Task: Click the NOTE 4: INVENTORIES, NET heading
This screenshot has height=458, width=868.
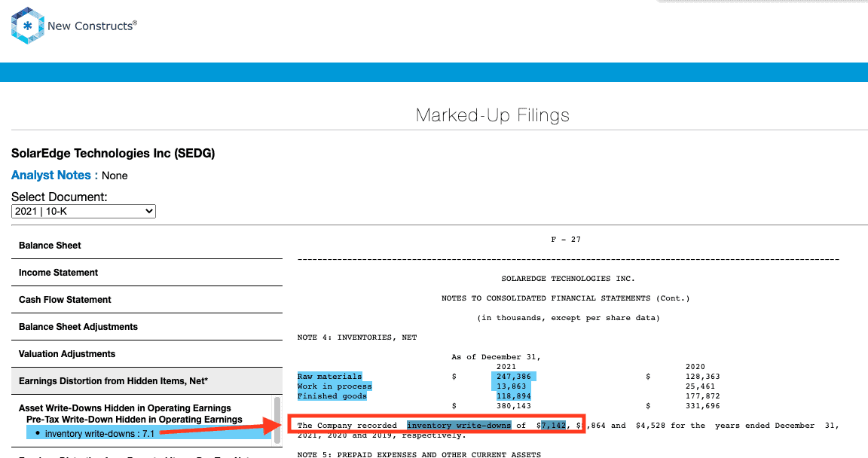Action: [x=357, y=337]
